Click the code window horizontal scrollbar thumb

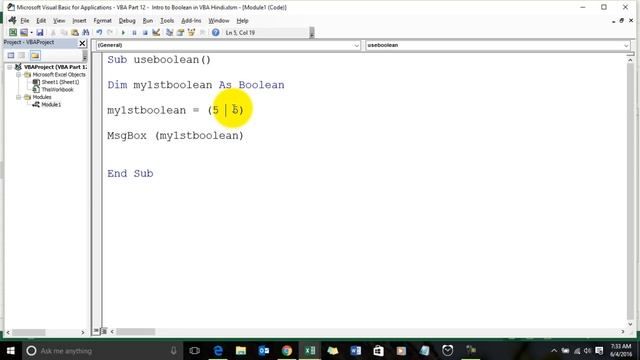pyautogui.click(x=136, y=332)
